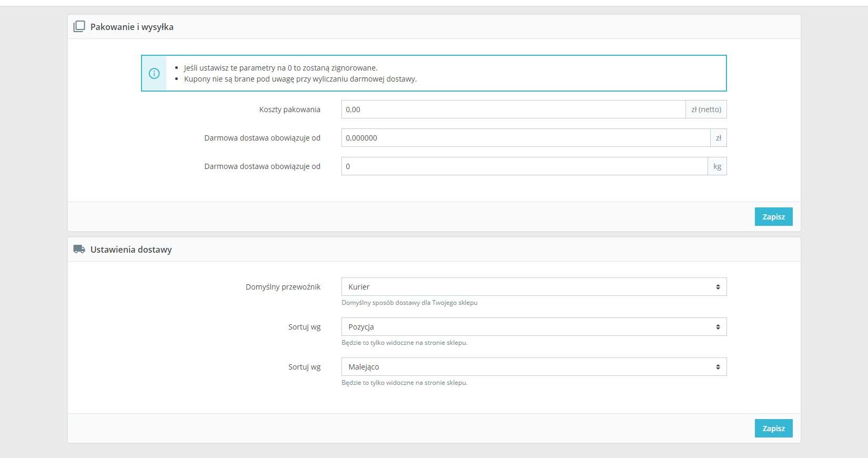The image size is (868, 458).
Task: Click the 'zł' suffix of free shipping field
Action: pos(719,138)
